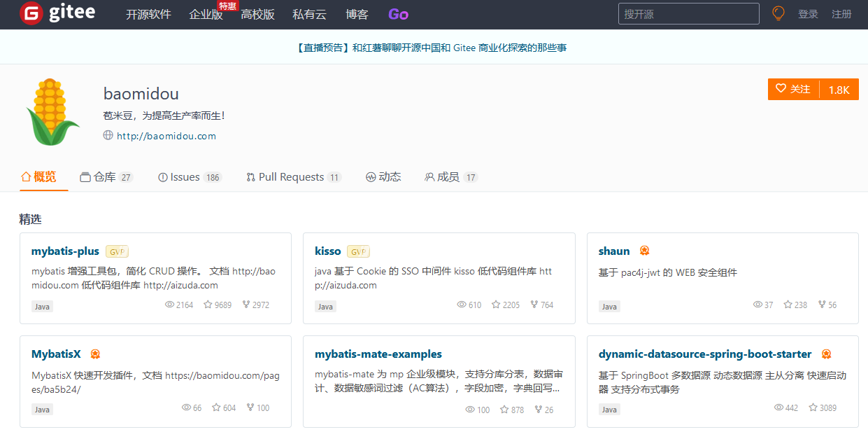The image size is (868, 446).
Task: Open 私有云 in top navigation
Action: (x=310, y=14)
